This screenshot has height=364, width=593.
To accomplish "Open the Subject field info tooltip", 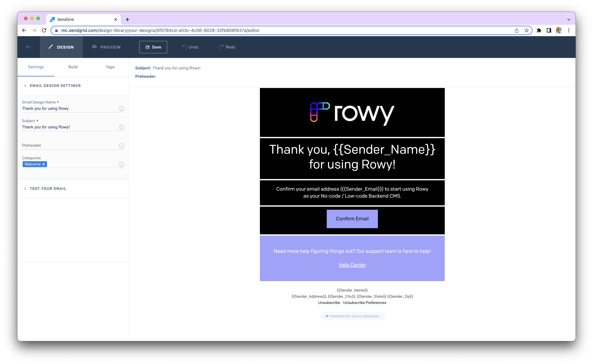I will (121, 127).
